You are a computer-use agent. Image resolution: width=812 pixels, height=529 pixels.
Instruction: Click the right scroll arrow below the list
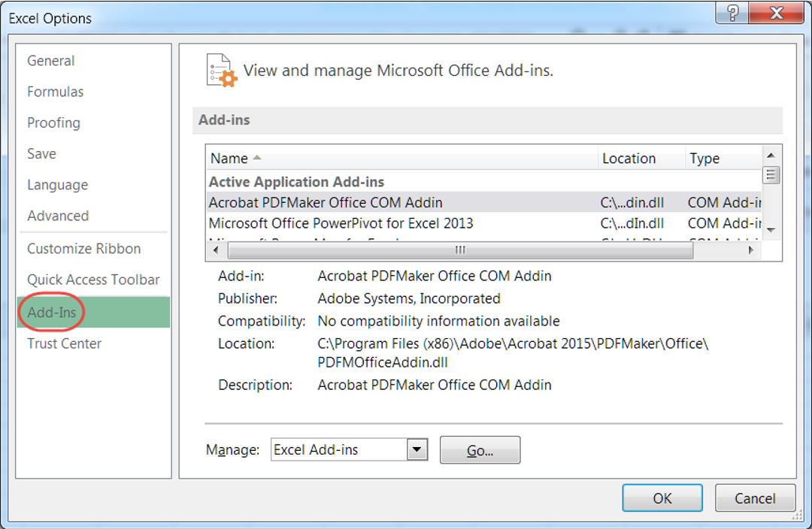[751, 250]
